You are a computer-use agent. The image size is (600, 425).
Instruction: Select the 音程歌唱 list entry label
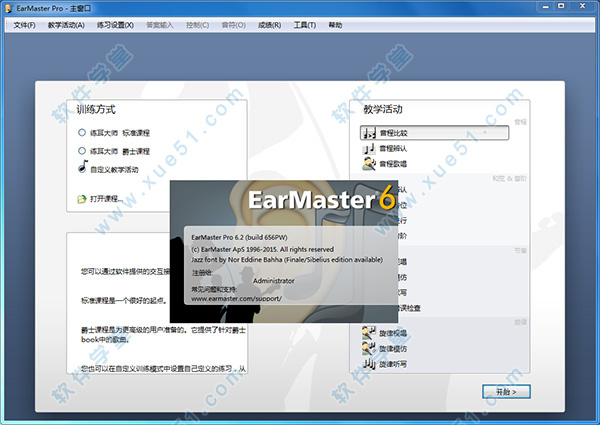393,164
